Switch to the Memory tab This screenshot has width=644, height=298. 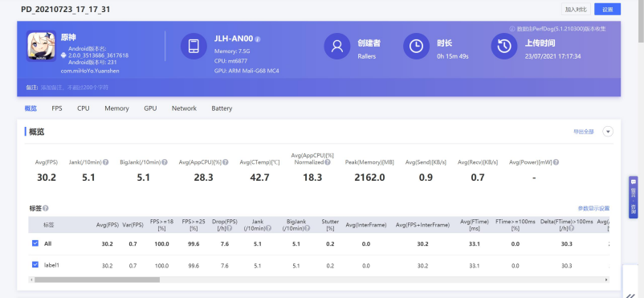point(116,108)
